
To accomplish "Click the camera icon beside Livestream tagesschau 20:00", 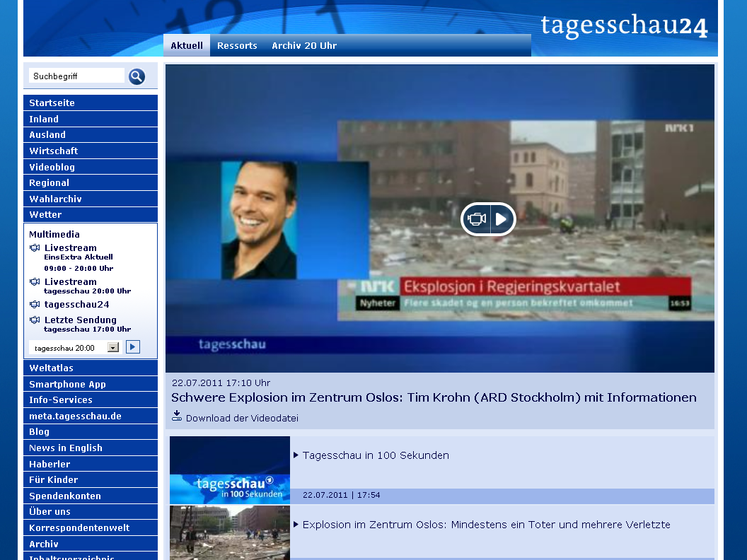I will click(35, 281).
